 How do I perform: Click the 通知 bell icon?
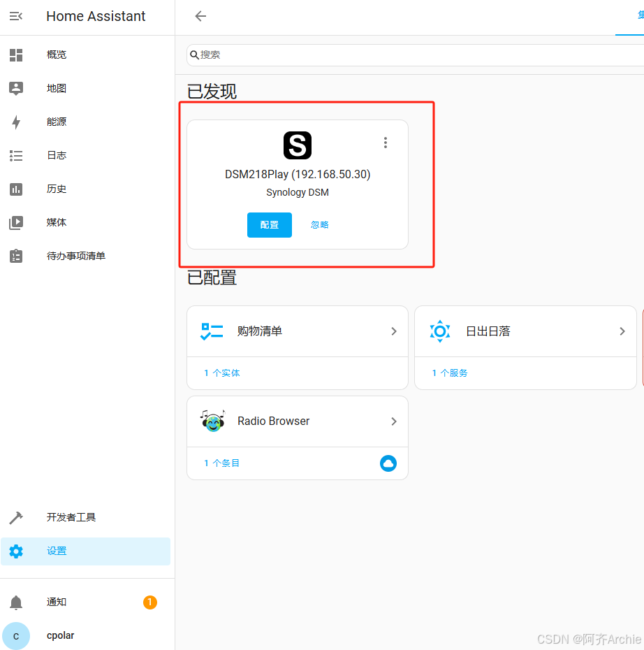(16, 602)
